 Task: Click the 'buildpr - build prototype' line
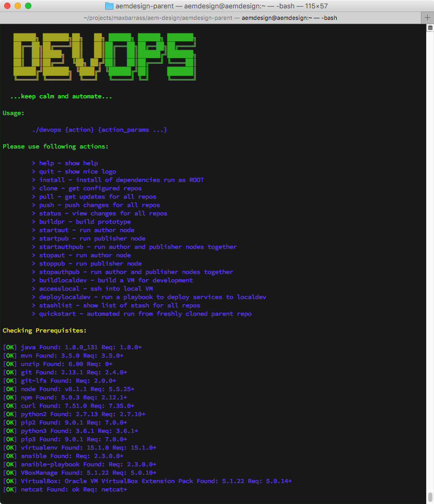(82, 222)
